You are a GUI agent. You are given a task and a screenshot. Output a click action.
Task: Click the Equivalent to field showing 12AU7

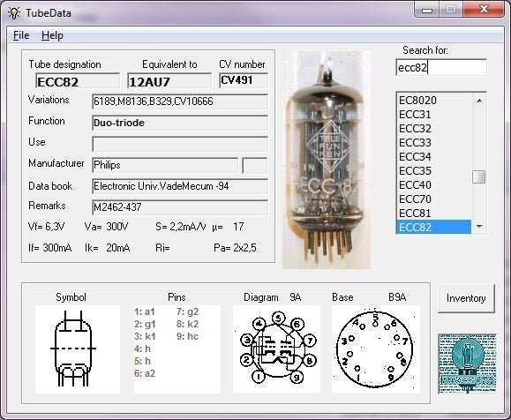click(x=169, y=81)
